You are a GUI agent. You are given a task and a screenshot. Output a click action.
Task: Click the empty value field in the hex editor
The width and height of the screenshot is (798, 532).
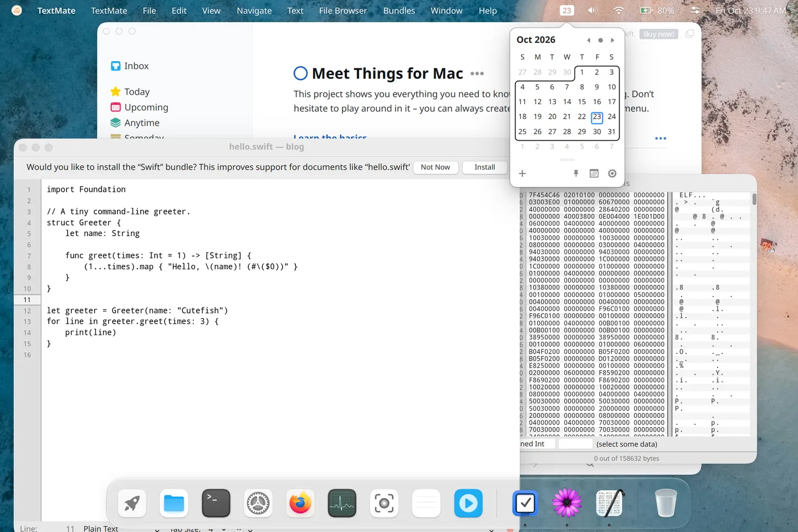click(x=575, y=444)
